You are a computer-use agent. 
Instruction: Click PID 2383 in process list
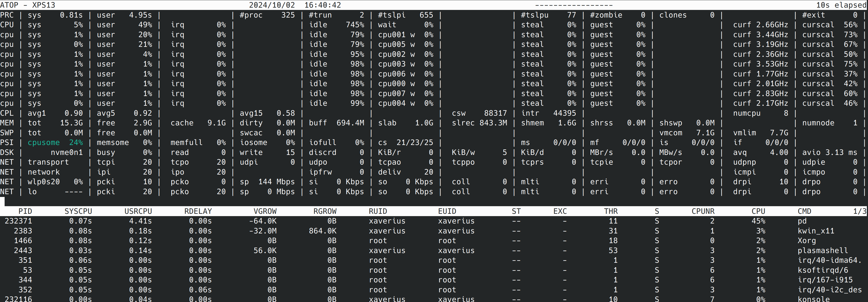click(23, 231)
